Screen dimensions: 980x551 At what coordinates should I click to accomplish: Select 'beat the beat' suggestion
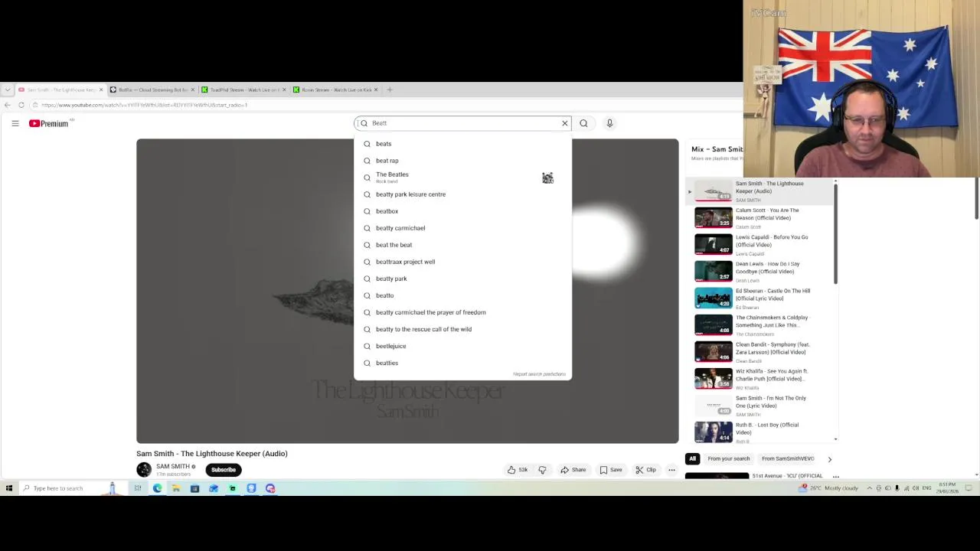coord(462,245)
